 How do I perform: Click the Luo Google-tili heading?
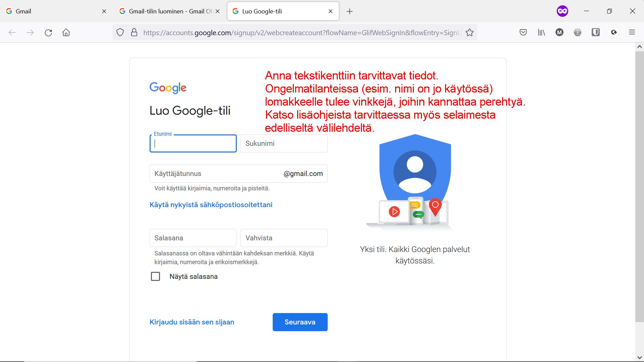[x=190, y=111]
